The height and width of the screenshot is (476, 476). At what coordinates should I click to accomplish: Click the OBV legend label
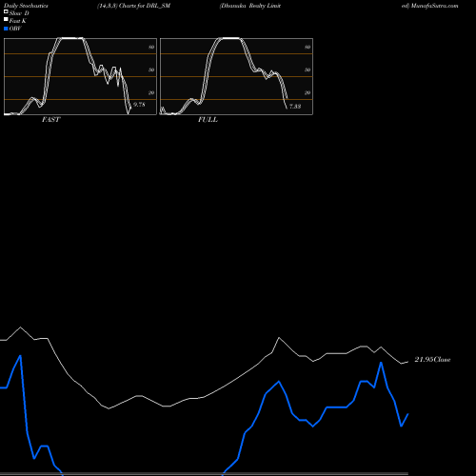(x=15, y=29)
